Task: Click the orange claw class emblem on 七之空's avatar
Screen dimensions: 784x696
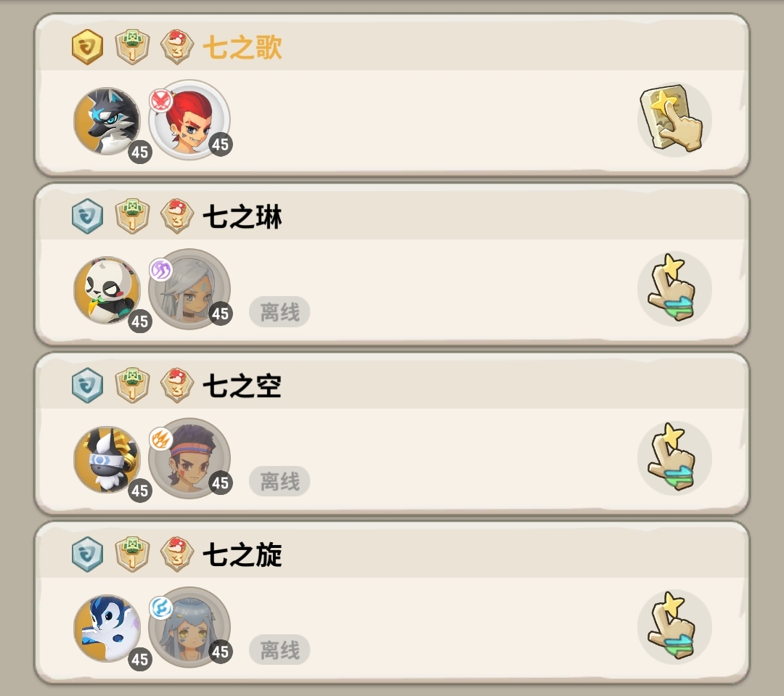Action: point(161,440)
